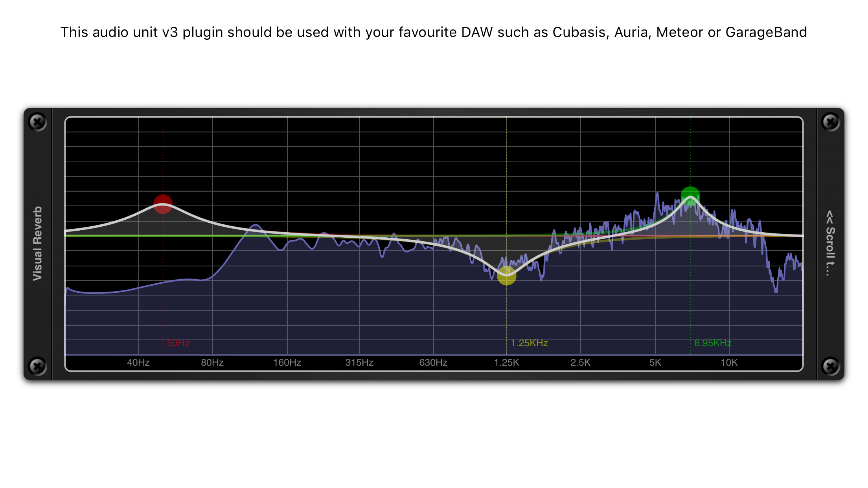This screenshot has height=488, width=868.
Task: Click the 630Hz axis label
Action: (433, 362)
